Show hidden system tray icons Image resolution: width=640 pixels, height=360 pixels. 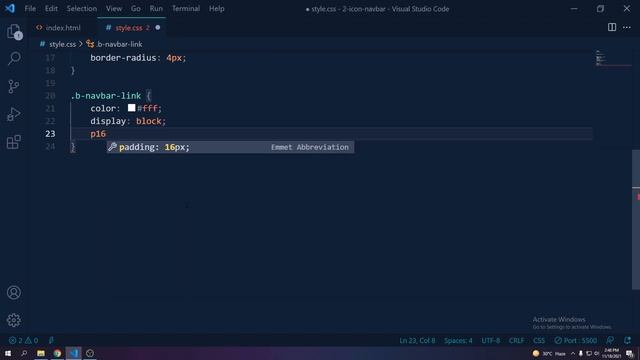coord(573,353)
